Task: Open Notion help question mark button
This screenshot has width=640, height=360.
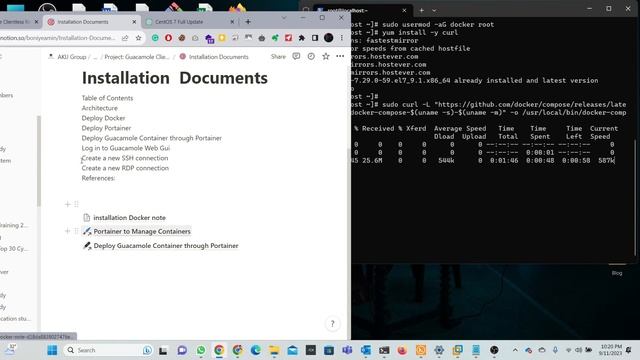Action: (332, 324)
